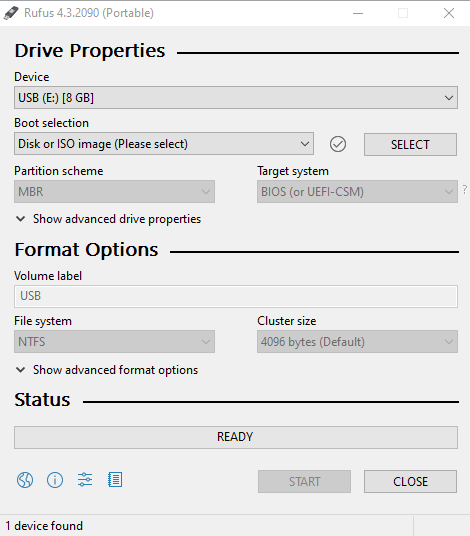The image size is (470, 536).
Task: Click the Target system help question mark
Action: click(x=465, y=189)
